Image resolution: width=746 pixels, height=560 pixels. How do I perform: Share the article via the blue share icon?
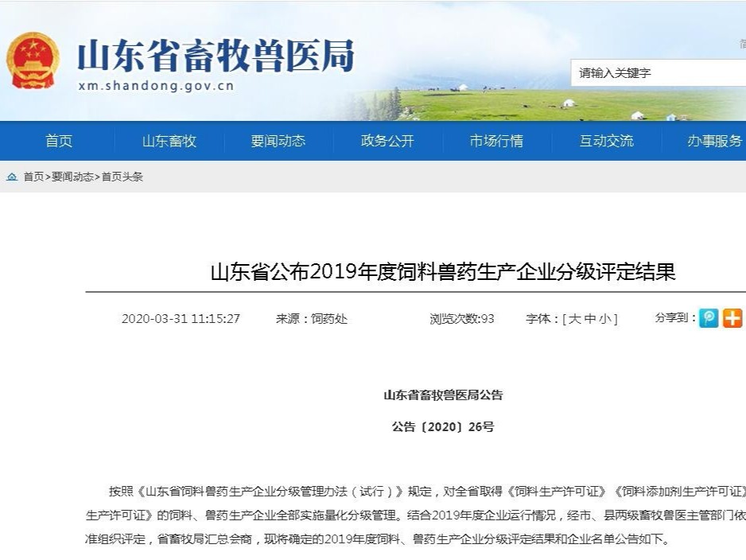click(x=707, y=317)
